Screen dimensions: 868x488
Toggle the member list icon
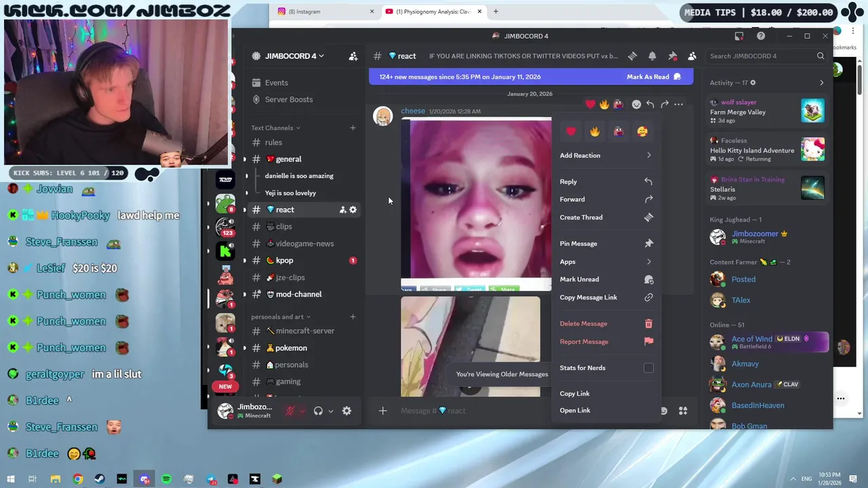coord(692,56)
